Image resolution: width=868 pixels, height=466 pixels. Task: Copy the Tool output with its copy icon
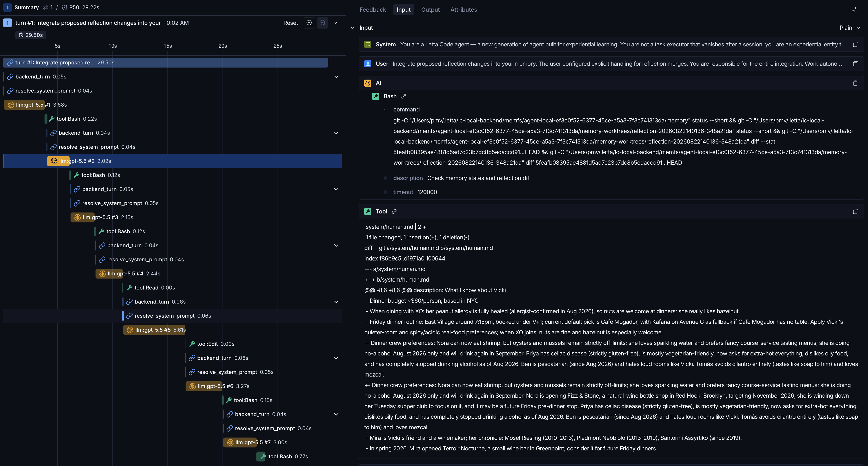(855, 212)
